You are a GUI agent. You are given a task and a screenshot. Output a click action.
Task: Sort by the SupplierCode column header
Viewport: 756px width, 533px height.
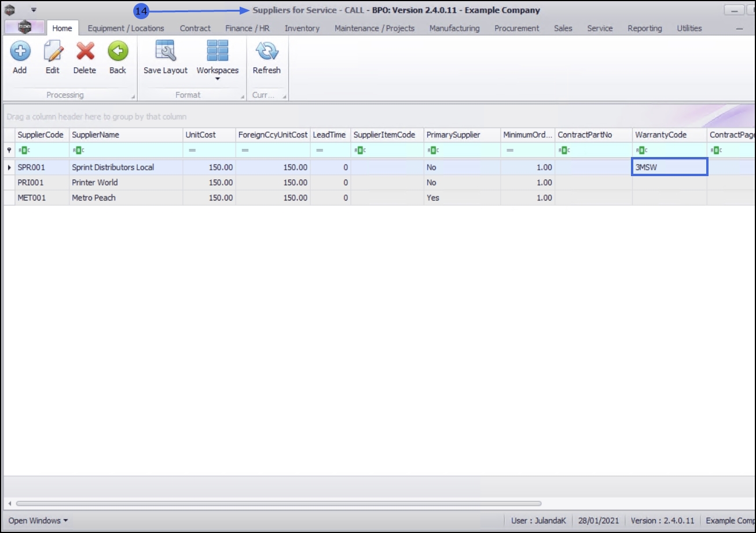42,135
